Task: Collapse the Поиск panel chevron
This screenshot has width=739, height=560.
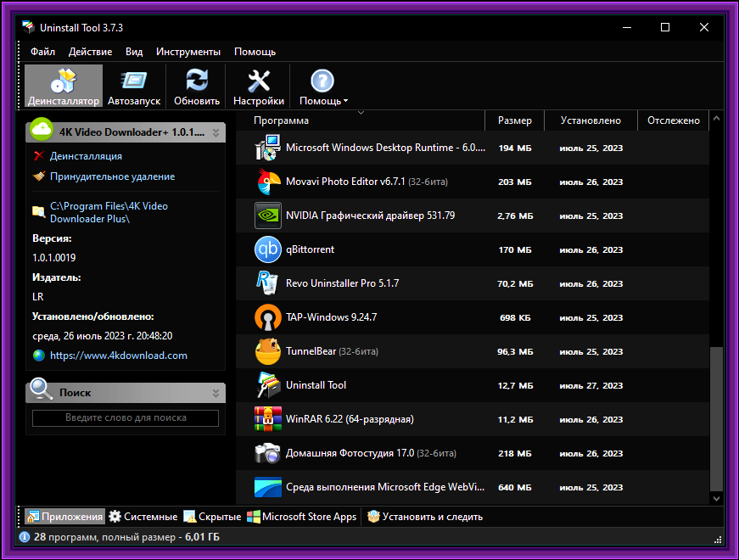Action: click(216, 393)
